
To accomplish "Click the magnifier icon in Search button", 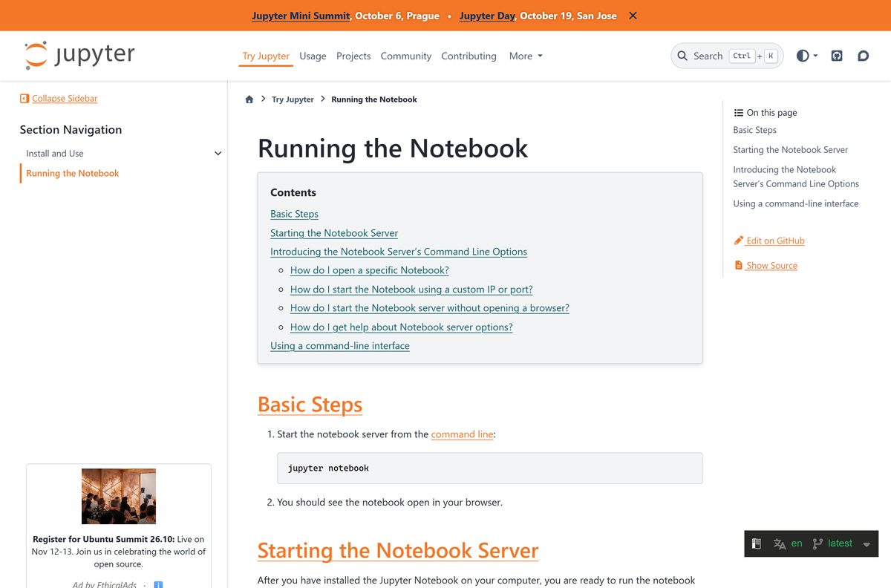I will pos(682,56).
